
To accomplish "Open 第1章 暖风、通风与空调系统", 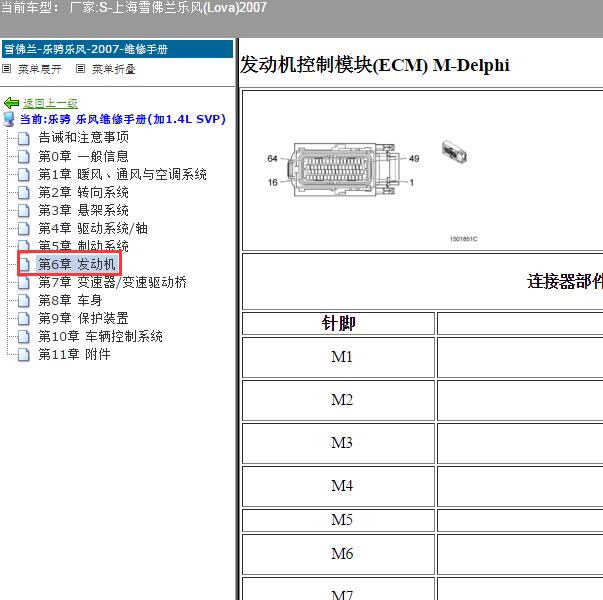I will 122,174.
